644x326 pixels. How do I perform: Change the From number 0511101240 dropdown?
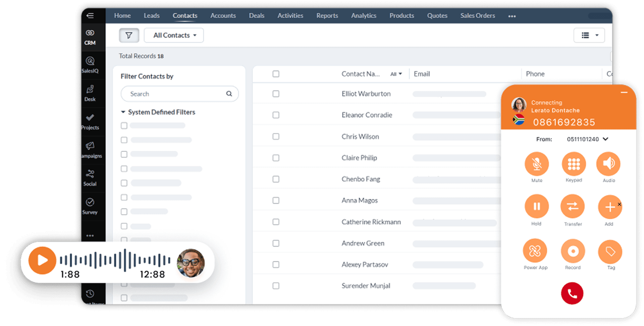(587, 139)
